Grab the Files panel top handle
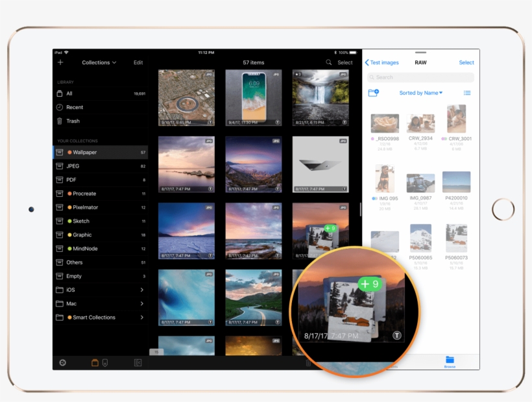 tap(420, 53)
